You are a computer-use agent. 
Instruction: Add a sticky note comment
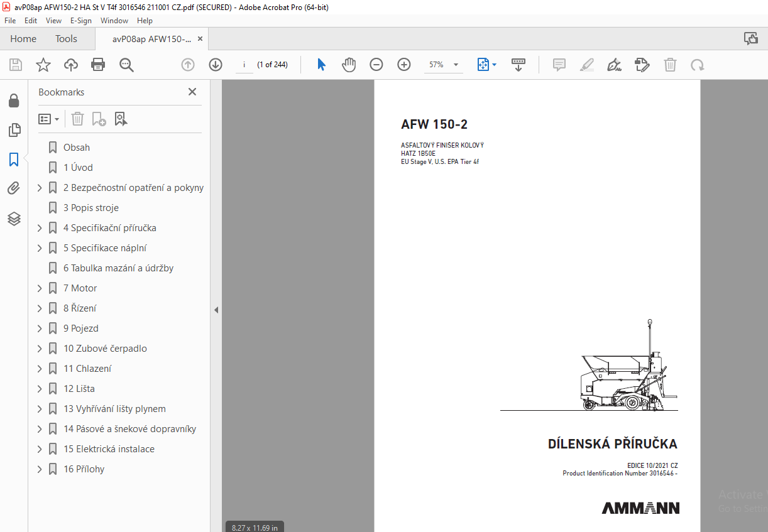click(x=559, y=65)
